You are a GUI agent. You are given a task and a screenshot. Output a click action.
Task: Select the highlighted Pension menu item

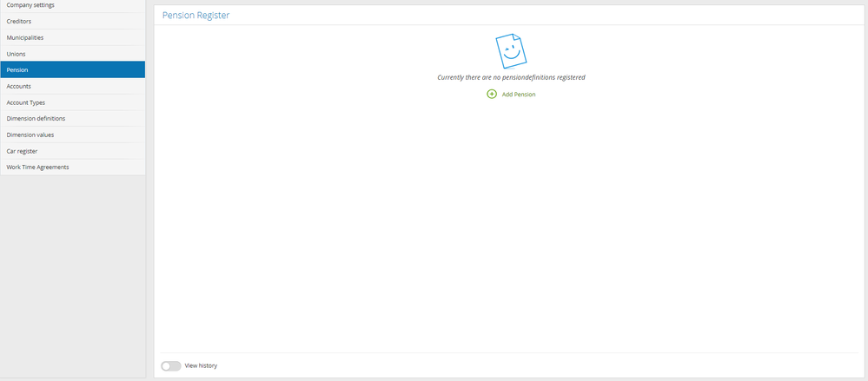pos(72,69)
